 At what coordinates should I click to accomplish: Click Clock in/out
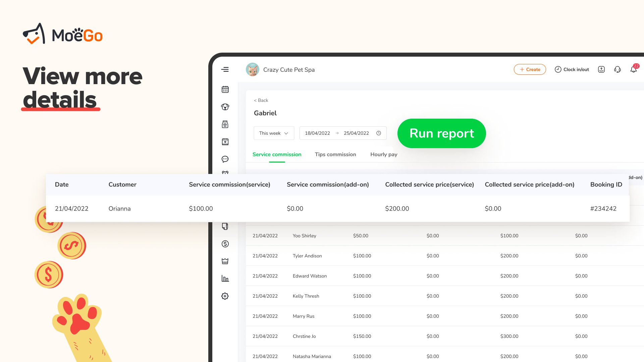(x=572, y=69)
